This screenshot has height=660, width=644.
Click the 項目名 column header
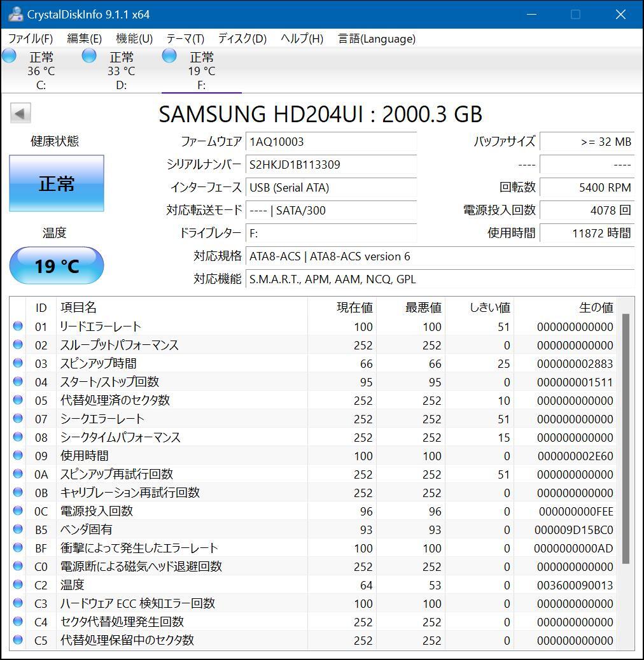pyautogui.click(x=182, y=307)
